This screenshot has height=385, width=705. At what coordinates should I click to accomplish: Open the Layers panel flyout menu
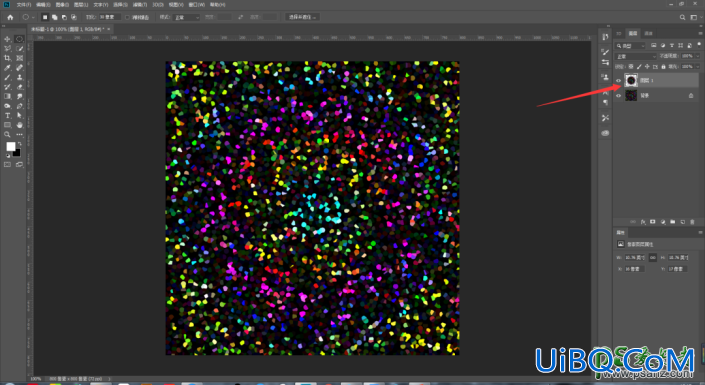[x=700, y=33]
